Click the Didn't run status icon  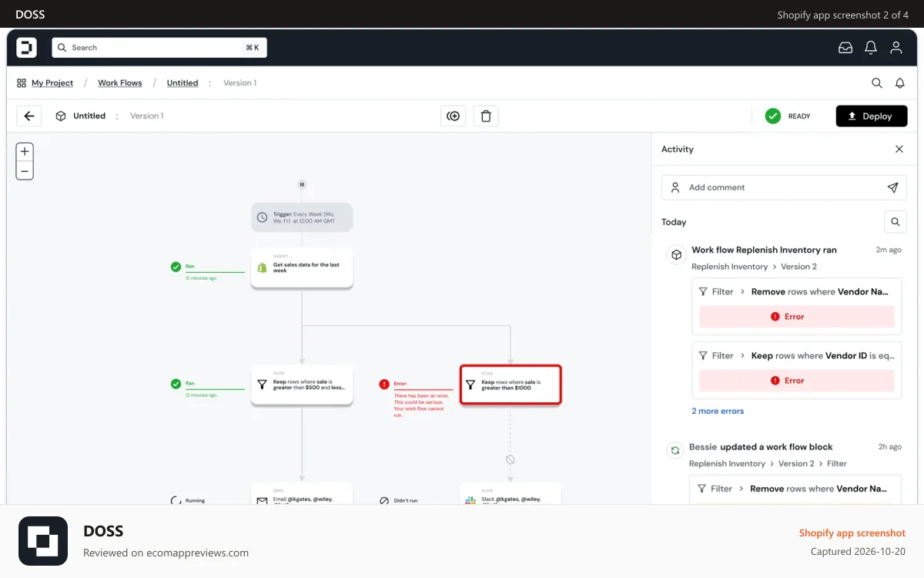click(384, 500)
